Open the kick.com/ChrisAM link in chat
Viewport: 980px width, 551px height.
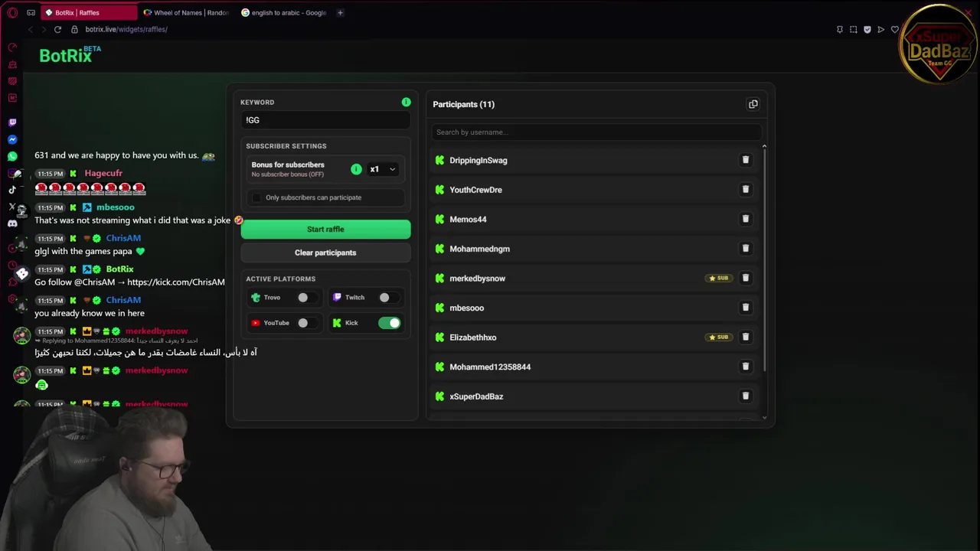point(176,282)
